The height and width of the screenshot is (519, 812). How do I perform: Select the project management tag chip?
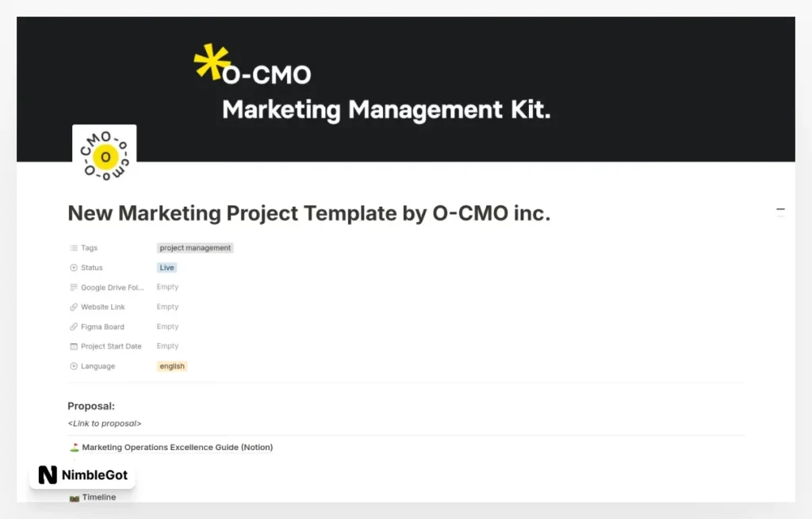(194, 247)
